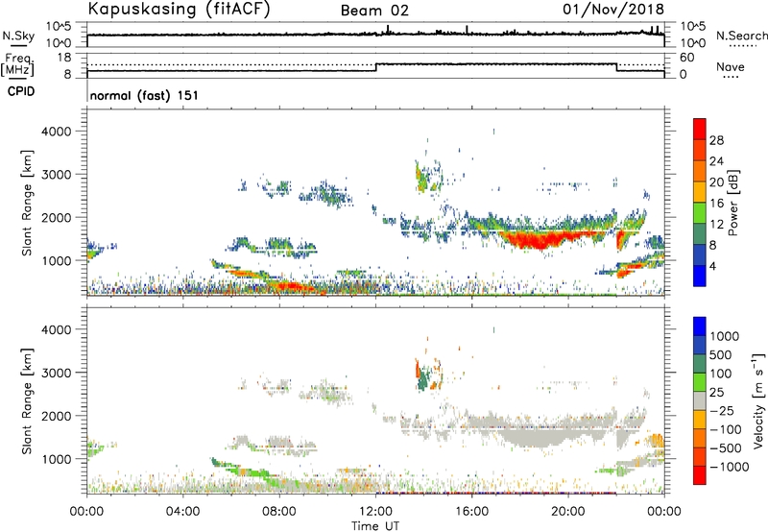Click the grey band of the velocity colorbar
Screen dimensions: 768x532
pyautogui.click(x=700, y=401)
